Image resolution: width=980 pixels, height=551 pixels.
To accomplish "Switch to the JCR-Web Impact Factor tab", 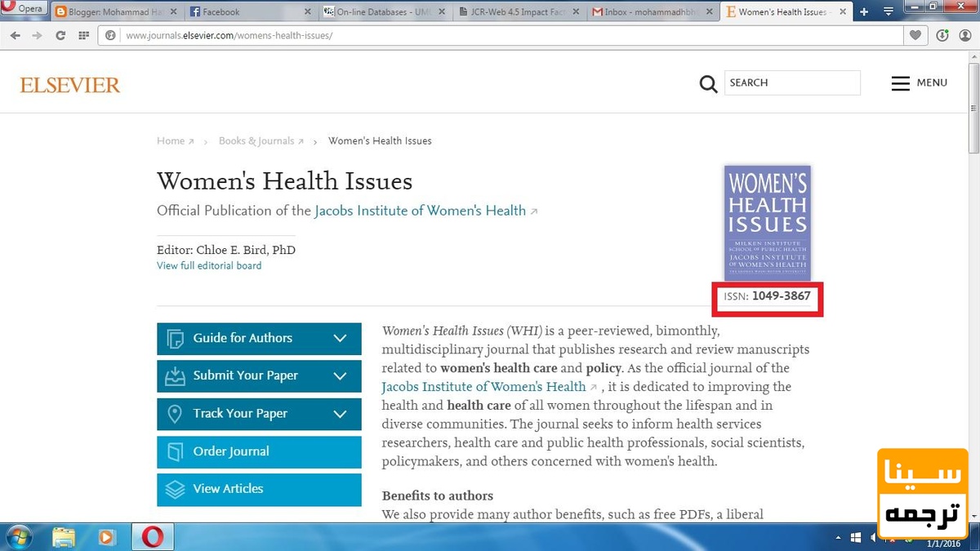I will (x=519, y=11).
